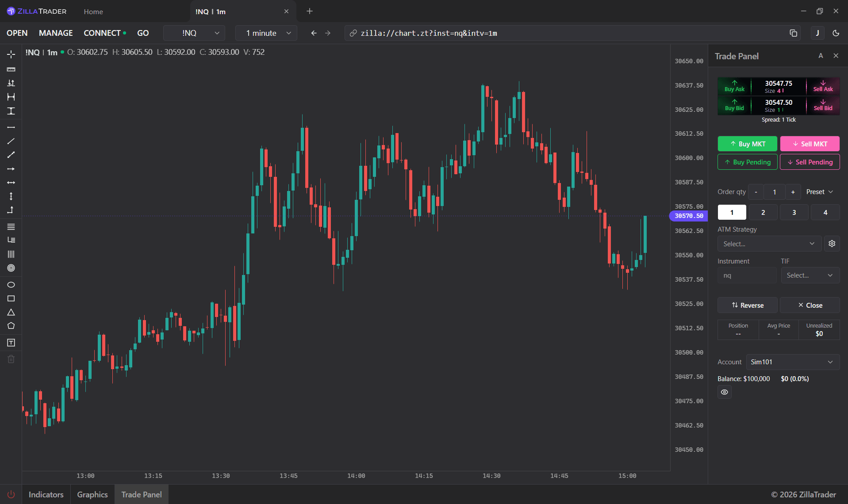This screenshot has height=504, width=848.
Task: Add a new tab with plus button
Action: pyautogui.click(x=310, y=11)
